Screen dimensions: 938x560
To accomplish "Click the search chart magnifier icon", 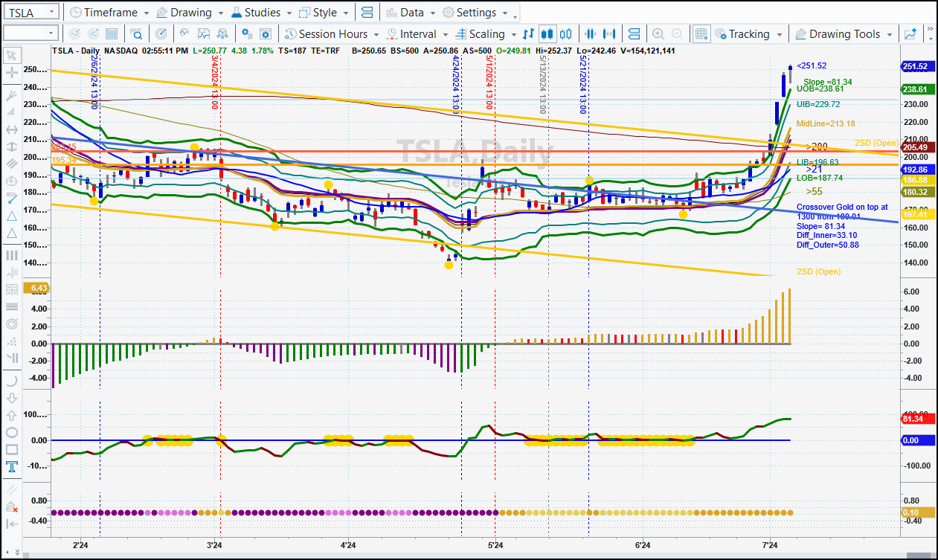I will (x=137, y=33).
